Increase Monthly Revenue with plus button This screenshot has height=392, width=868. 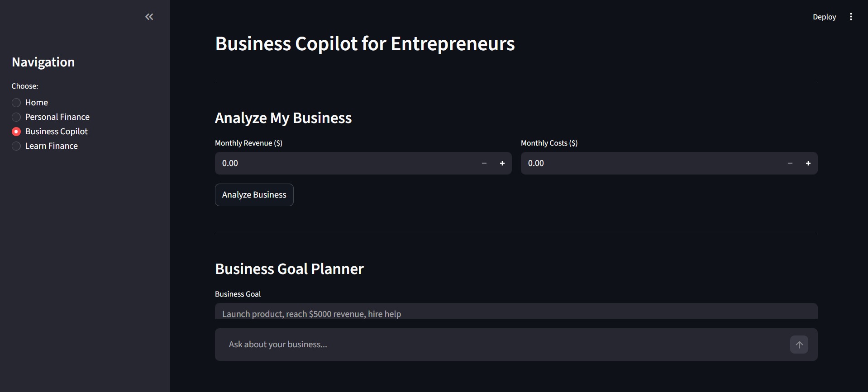click(502, 163)
